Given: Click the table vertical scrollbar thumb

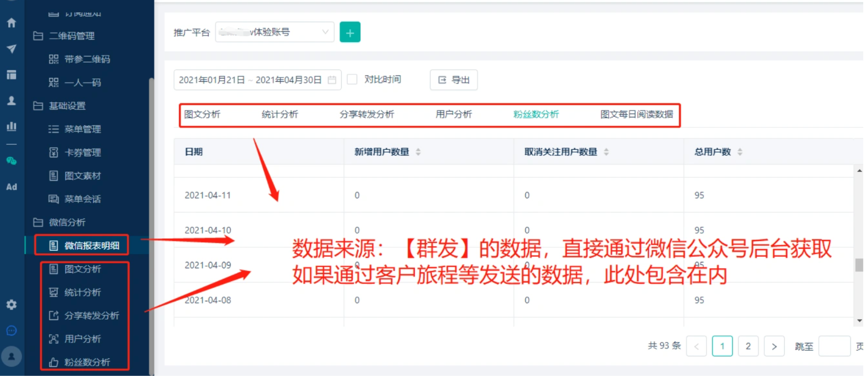Looking at the screenshot, I should 859,265.
